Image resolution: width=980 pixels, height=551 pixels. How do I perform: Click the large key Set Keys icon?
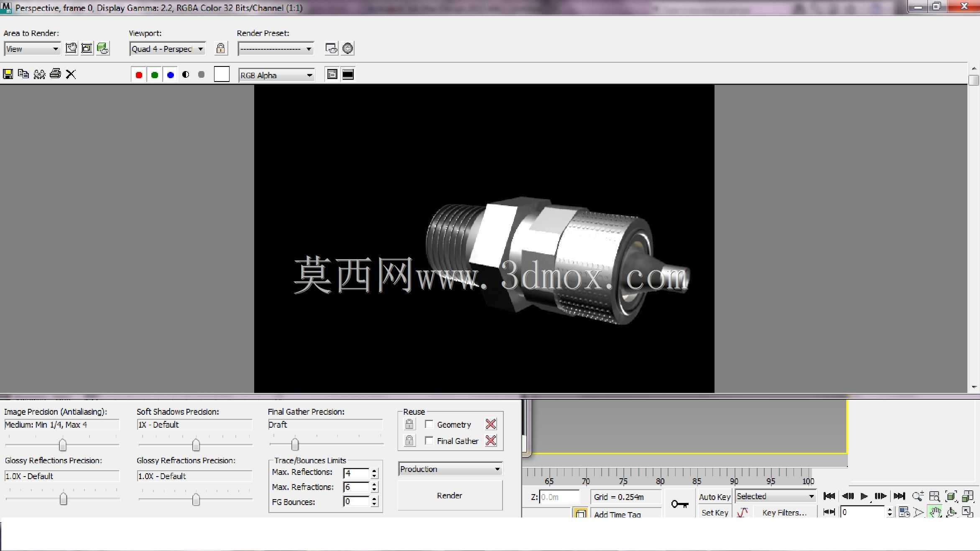(680, 504)
